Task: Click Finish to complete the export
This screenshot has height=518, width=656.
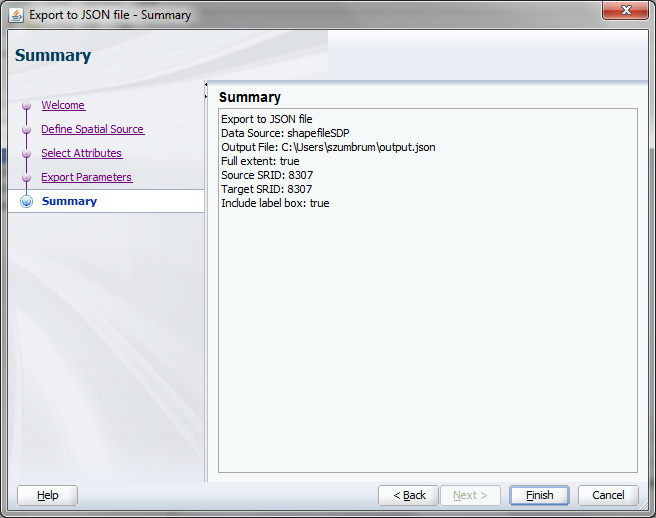Action: point(539,495)
